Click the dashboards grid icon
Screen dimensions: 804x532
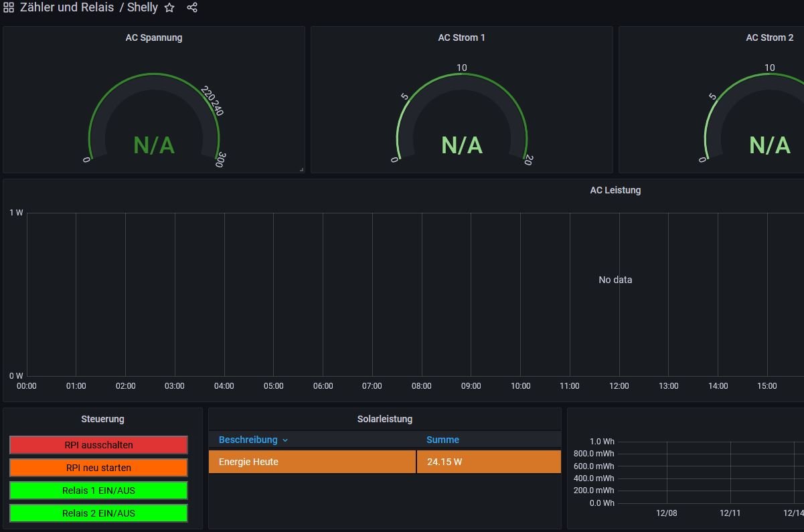coord(9,8)
